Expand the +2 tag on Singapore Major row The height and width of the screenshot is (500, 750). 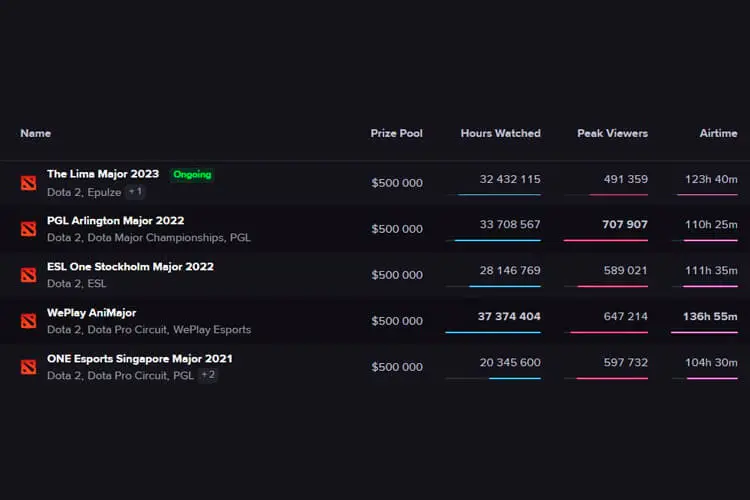pos(208,375)
